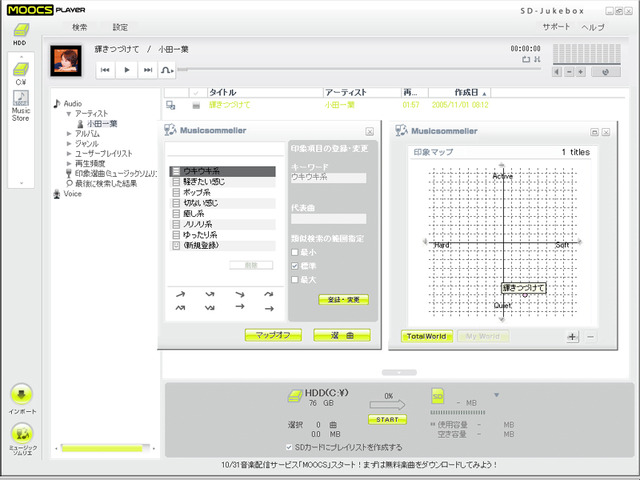Click the 選曲 button
Viewport: 640px width, 480px height.
point(342,335)
